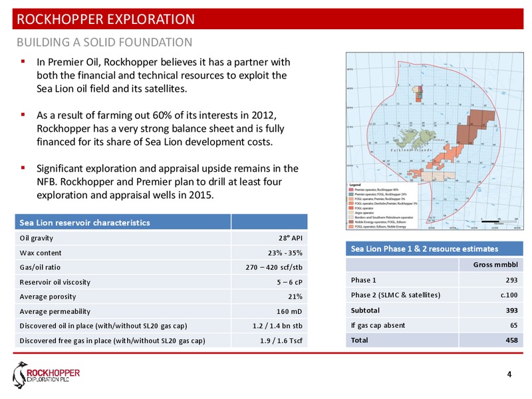Click the "Wax content" row label
The image size is (532, 399).
click(x=41, y=253)
